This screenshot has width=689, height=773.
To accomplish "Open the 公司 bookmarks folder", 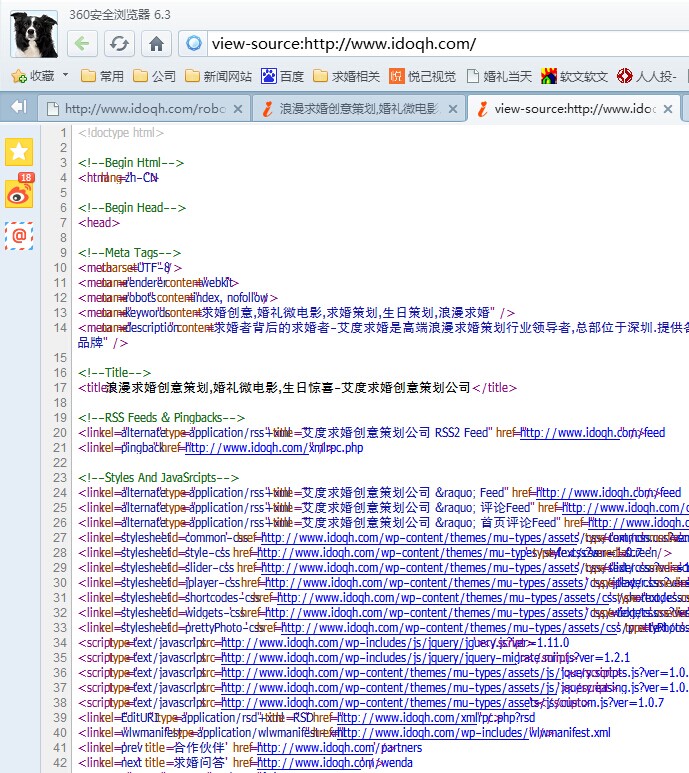I will click(154, 76).
